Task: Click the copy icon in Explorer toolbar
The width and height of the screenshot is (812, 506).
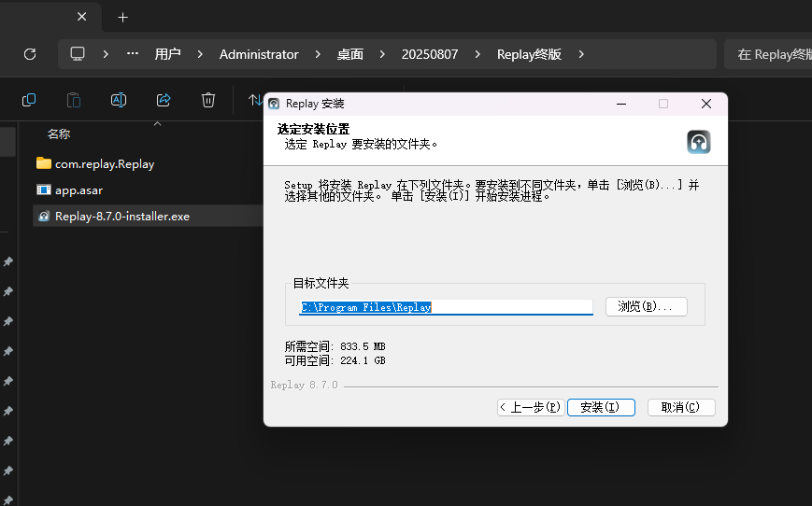Action: point(29,100)
